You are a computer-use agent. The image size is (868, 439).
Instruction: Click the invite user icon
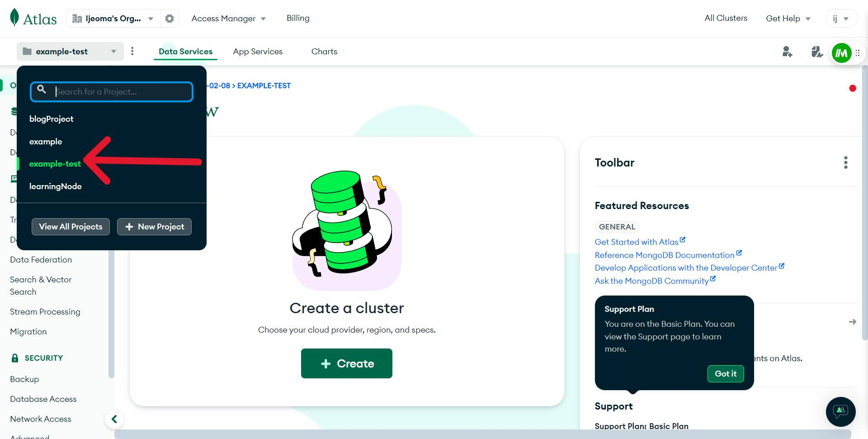[x=788, y=52]
